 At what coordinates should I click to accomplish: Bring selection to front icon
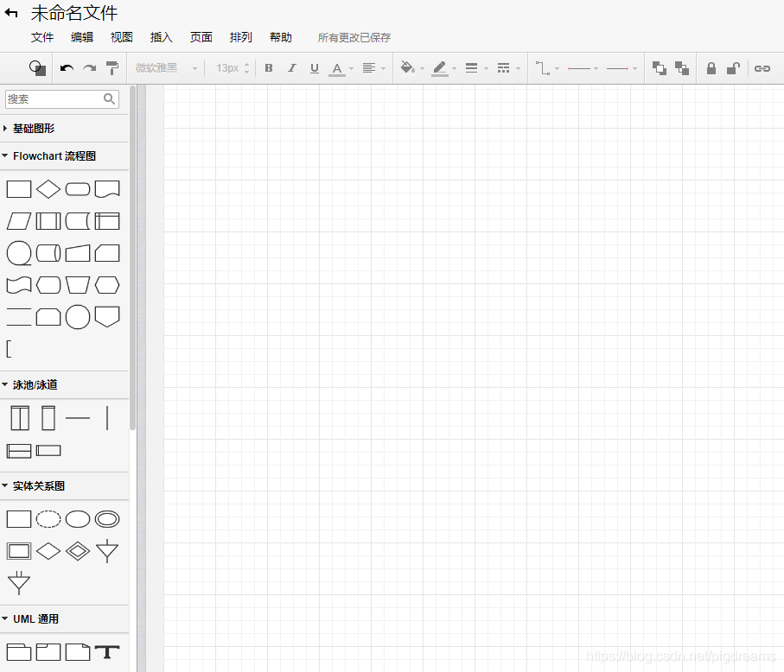(660, 68)
